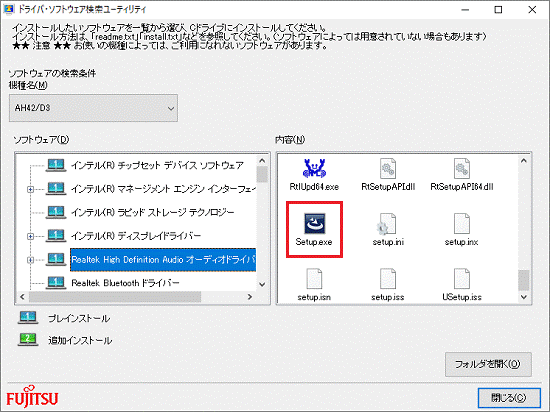Click software list scroll right arrow

tap(250, 297)
